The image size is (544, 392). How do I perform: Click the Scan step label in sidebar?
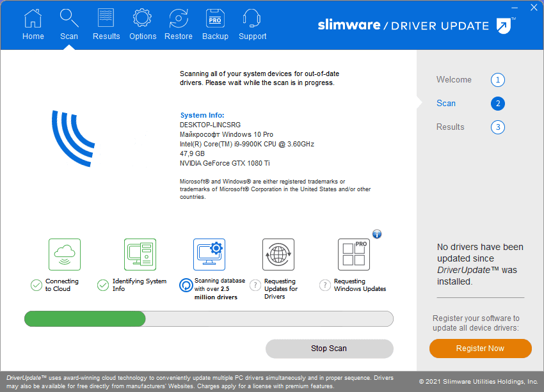coord(446,104)
